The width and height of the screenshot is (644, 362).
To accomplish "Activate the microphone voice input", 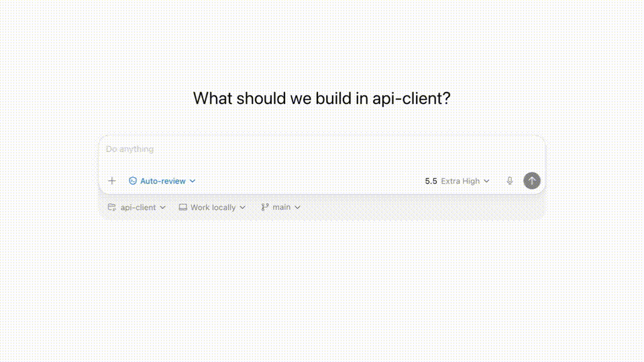I will pyautogui.click(x=510, y=180).
